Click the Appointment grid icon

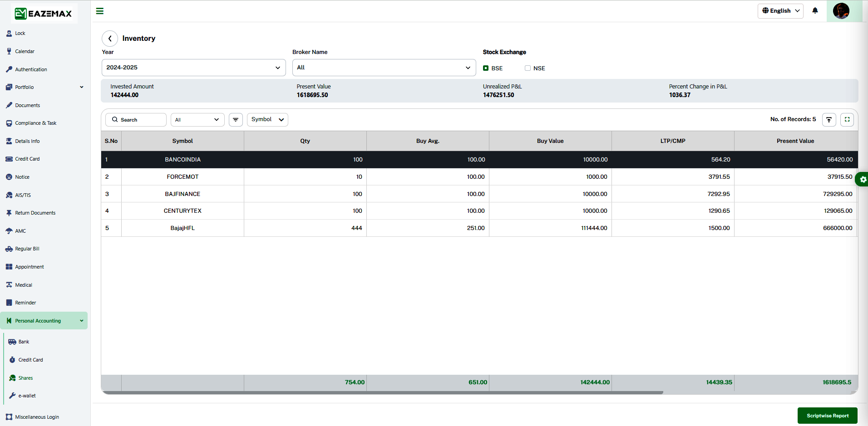[x=9, y=267]
